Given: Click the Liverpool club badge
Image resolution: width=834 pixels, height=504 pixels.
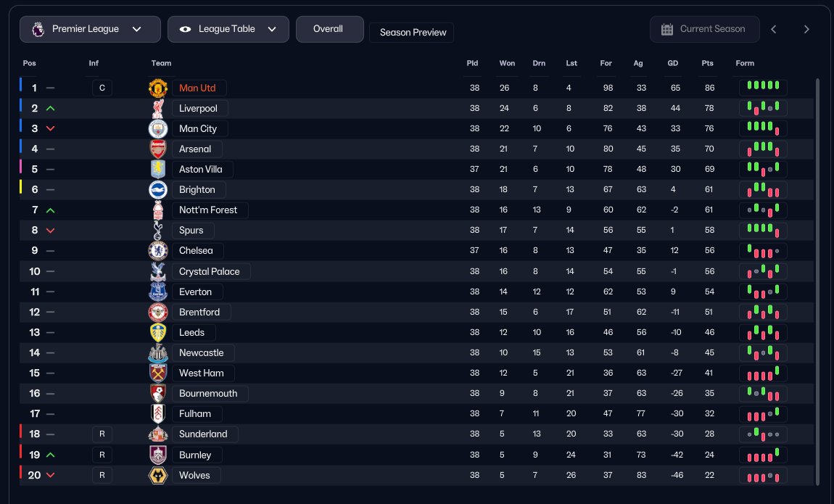Looking at the screenshot, I should (158, 109).
